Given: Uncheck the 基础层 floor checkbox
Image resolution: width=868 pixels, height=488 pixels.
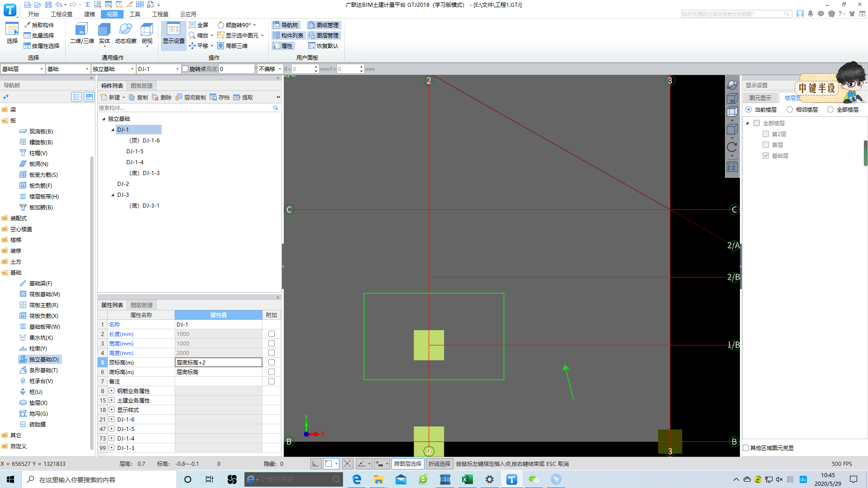Looking at the screenshot, I should (766, 156).
